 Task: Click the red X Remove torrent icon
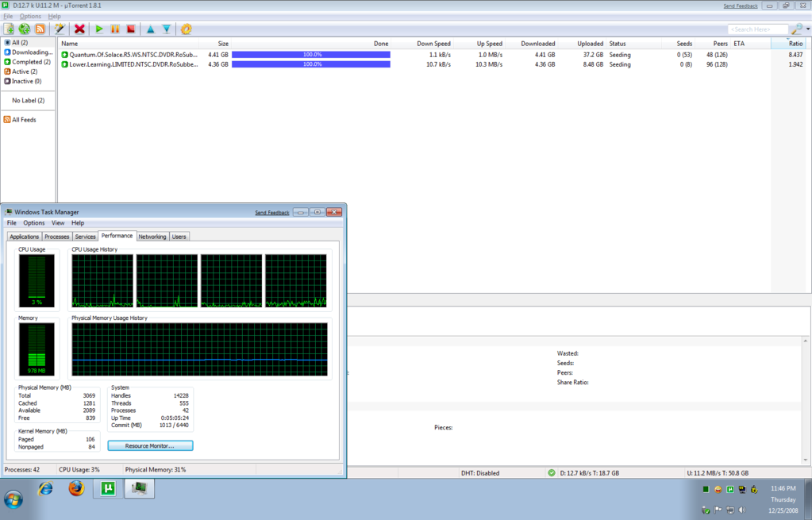(x=79, y=29)
